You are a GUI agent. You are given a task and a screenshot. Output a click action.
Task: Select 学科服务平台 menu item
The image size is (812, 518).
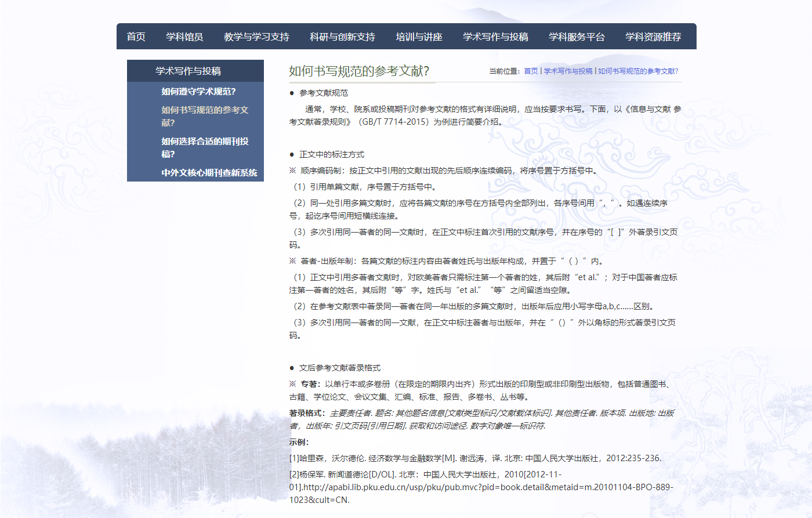[577, 37]
